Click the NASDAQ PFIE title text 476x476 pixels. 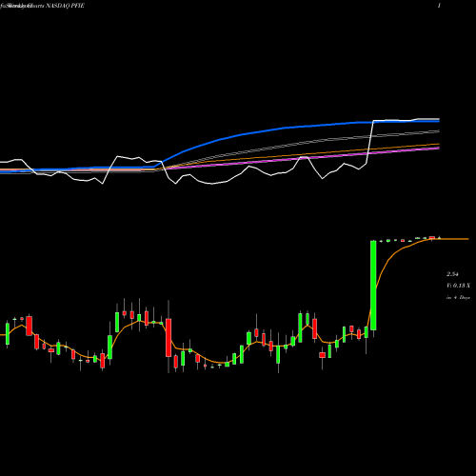tap(65, 6)
